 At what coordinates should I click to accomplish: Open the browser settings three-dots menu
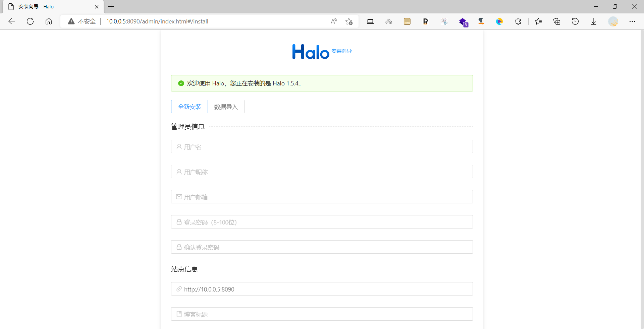[632, 21]
